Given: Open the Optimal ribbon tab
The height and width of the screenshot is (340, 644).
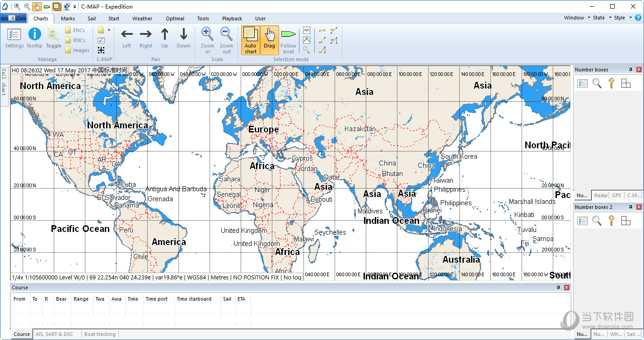Looking at the screenshot, I should pyautogui.click(x=175, y=19).
